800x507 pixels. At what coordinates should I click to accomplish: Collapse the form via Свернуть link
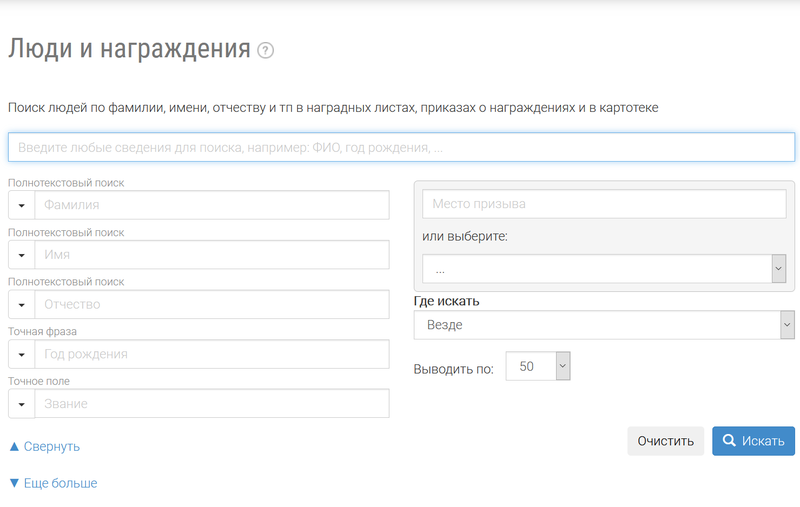click(45, 446)
